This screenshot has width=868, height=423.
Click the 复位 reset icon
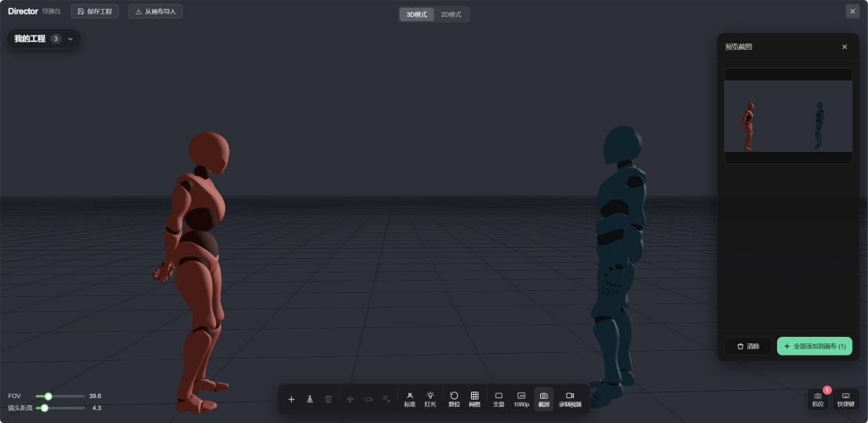pos(454,399)
